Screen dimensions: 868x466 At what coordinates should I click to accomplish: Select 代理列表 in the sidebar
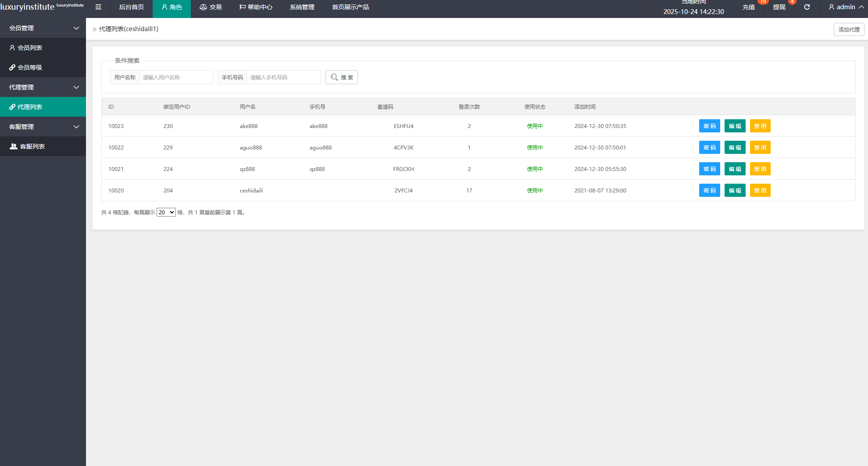(x=30, y=107)
